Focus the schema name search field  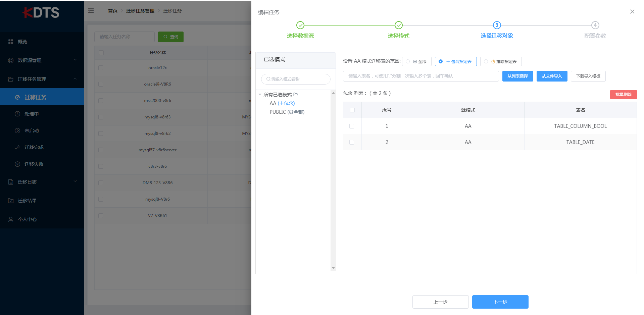tap(296, 79)
